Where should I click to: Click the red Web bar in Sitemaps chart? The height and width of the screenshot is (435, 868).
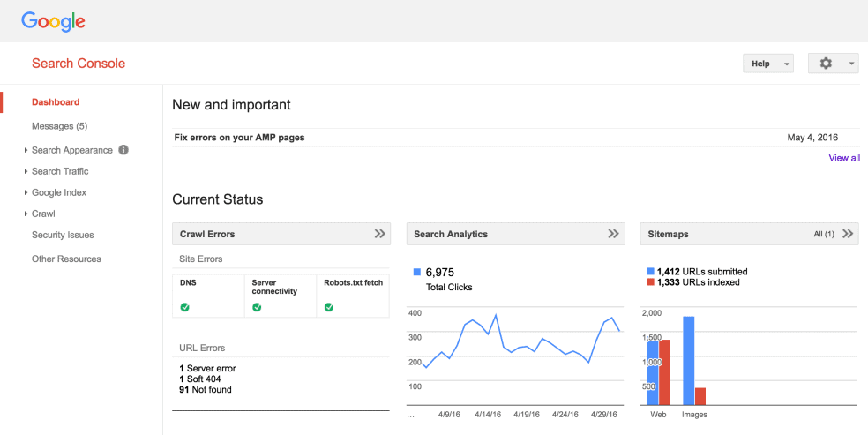pyautogui.click(x=664, y=372)
